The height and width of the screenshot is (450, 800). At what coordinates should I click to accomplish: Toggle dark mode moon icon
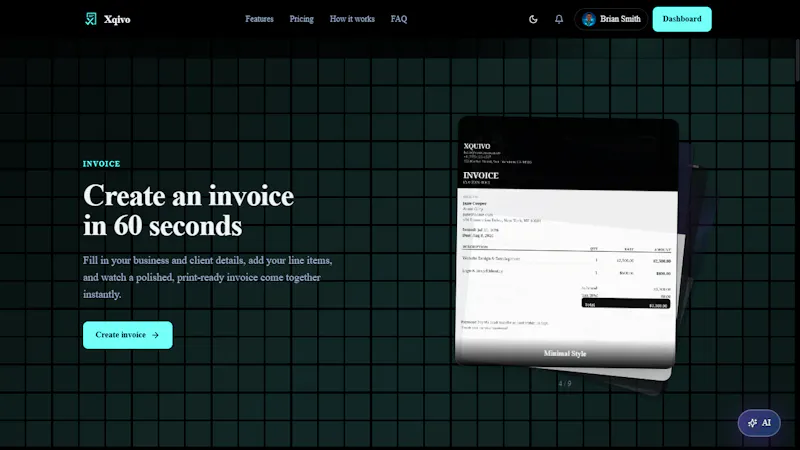point(533,19)
